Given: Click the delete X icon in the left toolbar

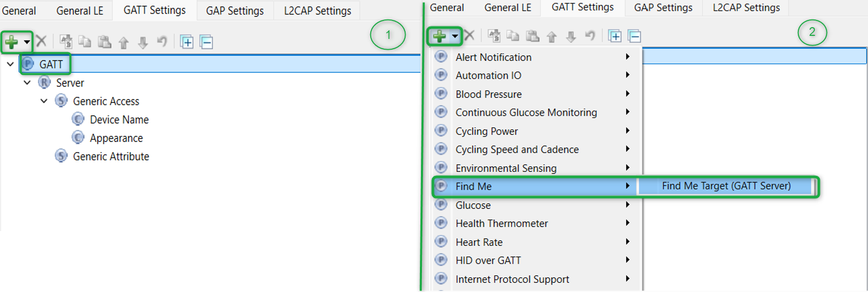Looking at the screenshot, I should coord(41,41).
